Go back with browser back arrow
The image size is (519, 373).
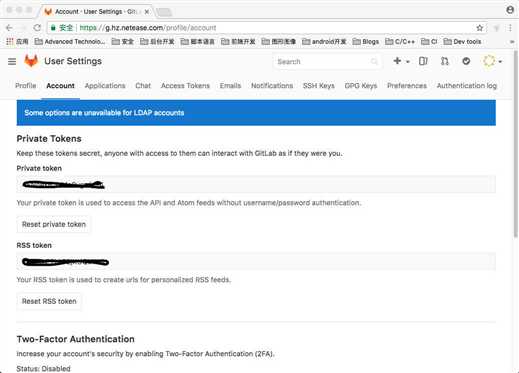(9, 28)
